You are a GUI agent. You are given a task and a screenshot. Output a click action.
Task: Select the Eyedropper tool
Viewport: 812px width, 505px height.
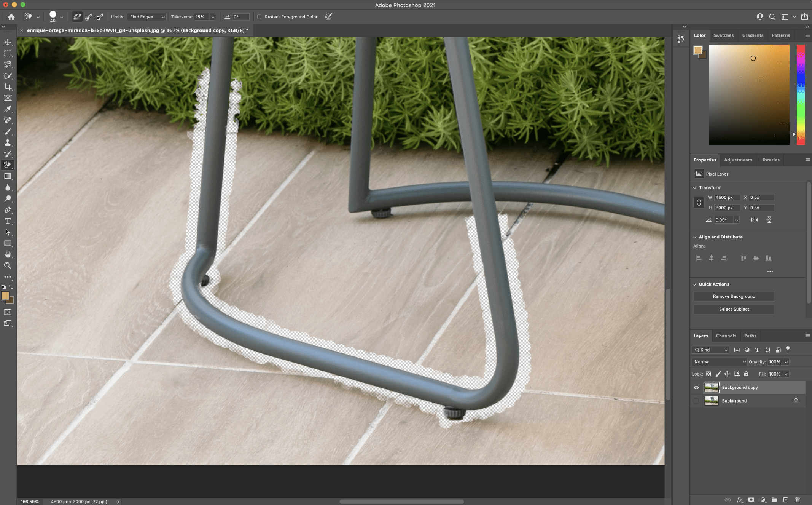click(x=8, y=109)
